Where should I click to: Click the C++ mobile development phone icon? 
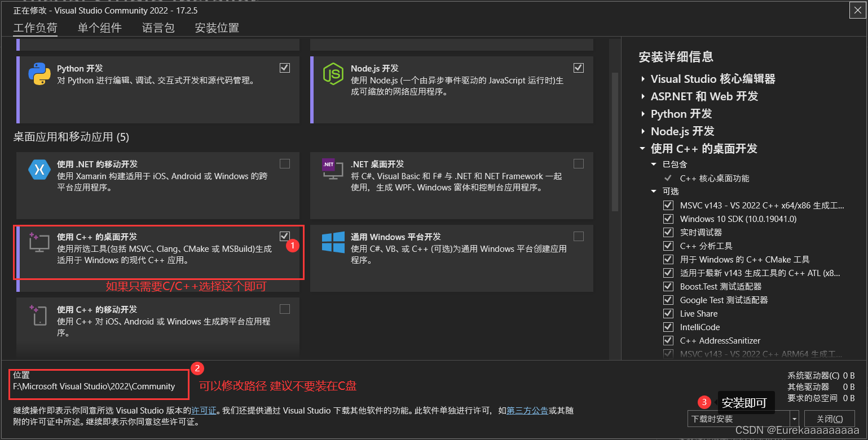point(39,315)
